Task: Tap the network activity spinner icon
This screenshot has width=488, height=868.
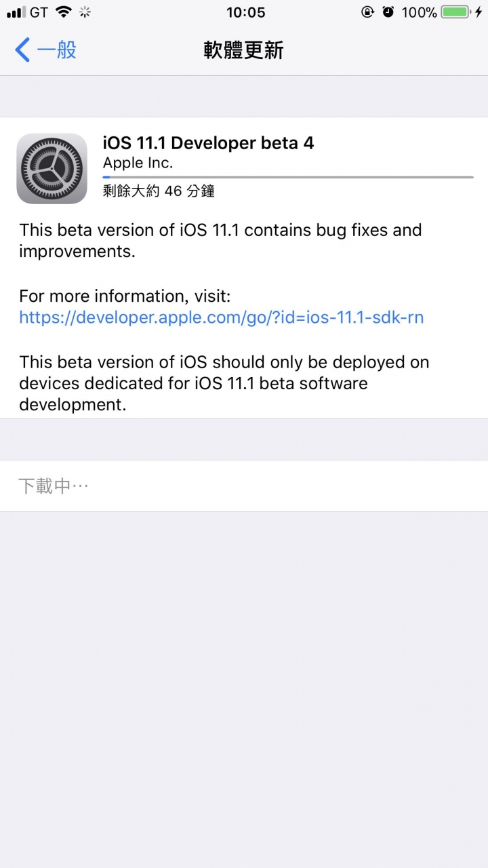Action: pyautogui.click(x=85, y=12)
